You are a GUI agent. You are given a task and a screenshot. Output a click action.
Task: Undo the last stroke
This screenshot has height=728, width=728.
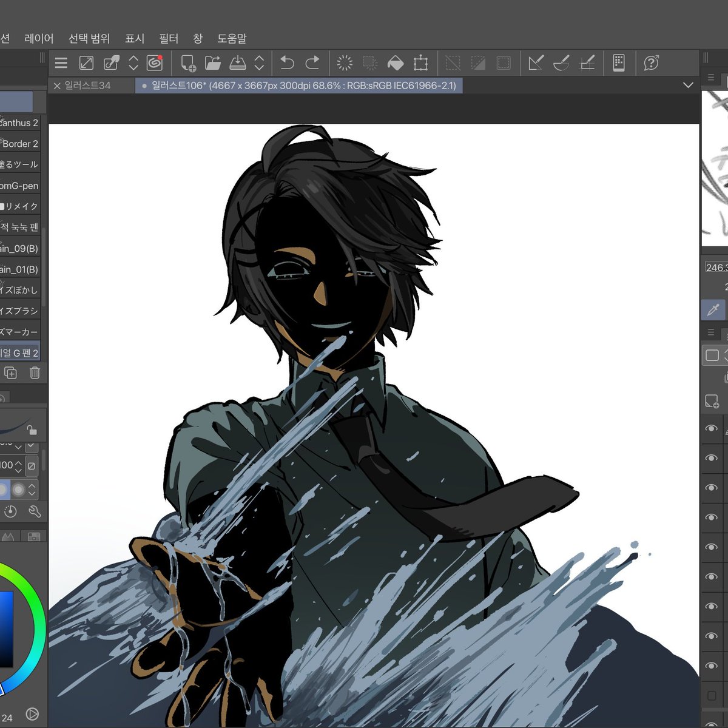287,63
